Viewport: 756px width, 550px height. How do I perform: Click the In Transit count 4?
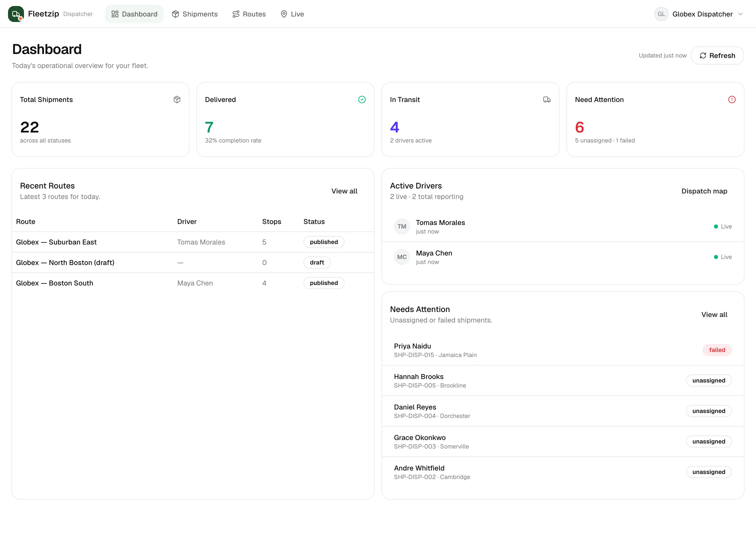pos(395,127)
